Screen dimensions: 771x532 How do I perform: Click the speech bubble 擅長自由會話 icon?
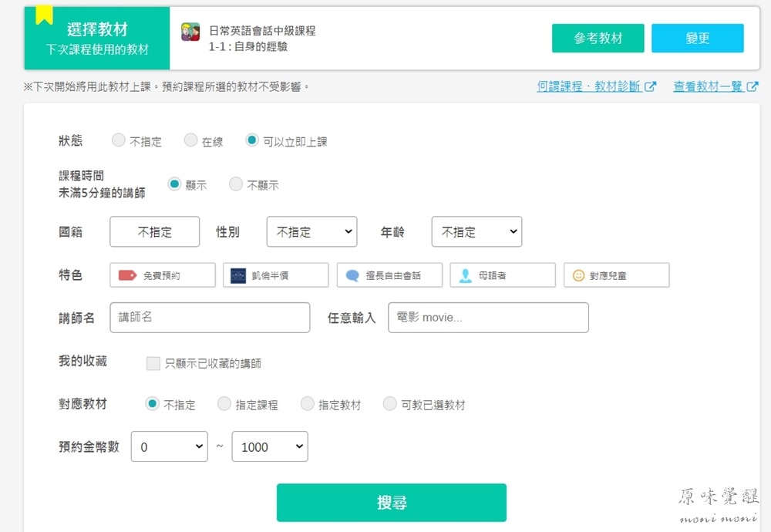pyautogui.click(x=352, y=275)
